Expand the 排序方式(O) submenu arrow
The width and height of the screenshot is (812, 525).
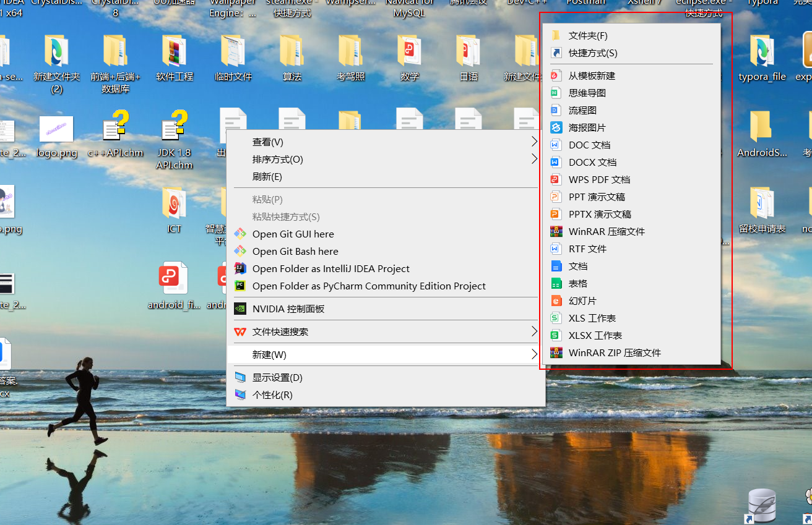[534, 159]
